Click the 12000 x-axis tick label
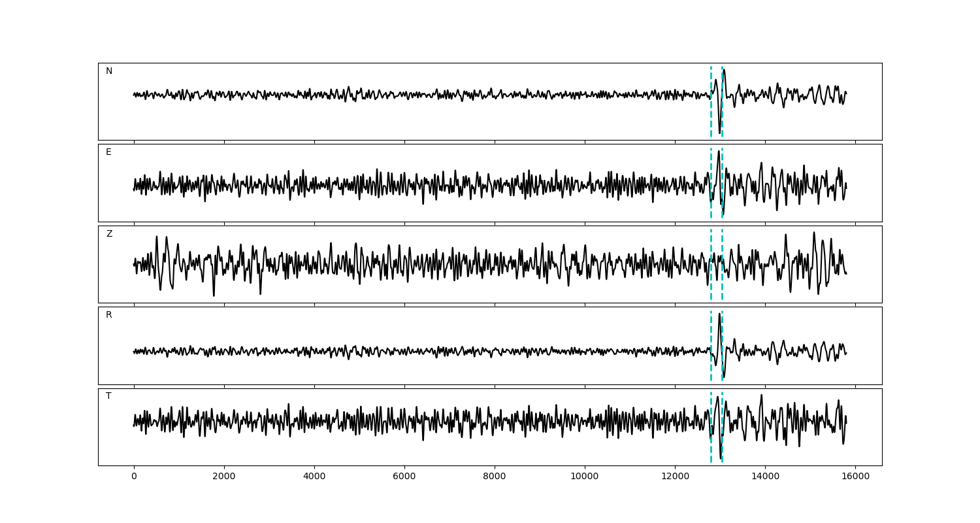Viewport: 980px width, 523px height. pos(675,477)
